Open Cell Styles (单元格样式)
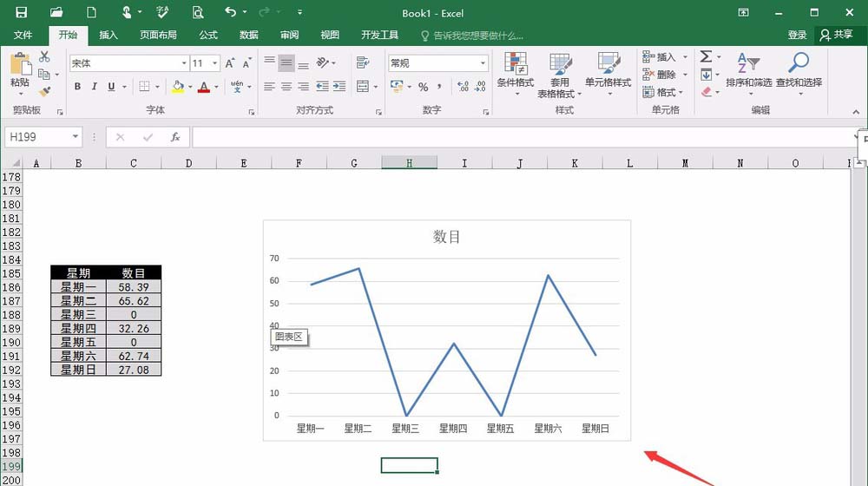The width and height of the screenshot is (868, 486). [x=608, y=73]
